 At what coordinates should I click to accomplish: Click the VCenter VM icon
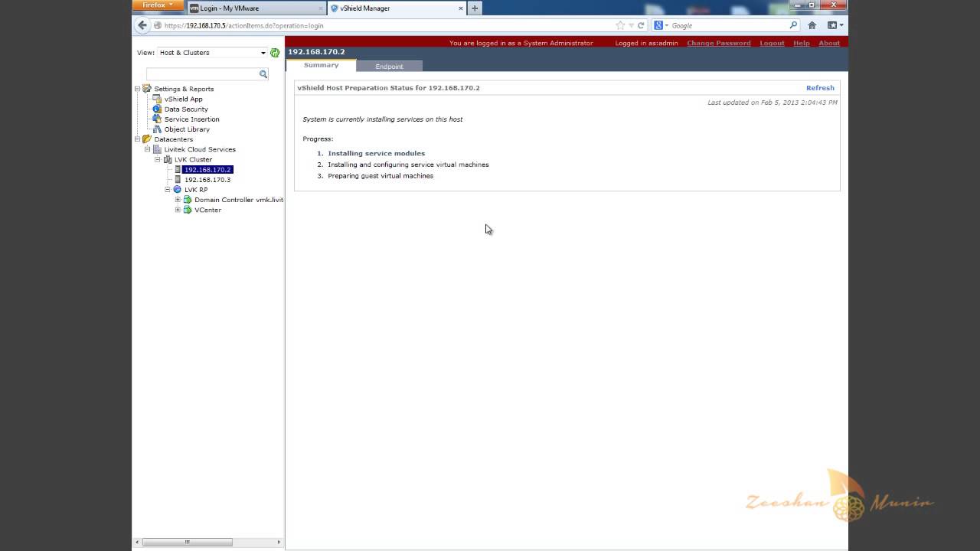coord(188,210)
